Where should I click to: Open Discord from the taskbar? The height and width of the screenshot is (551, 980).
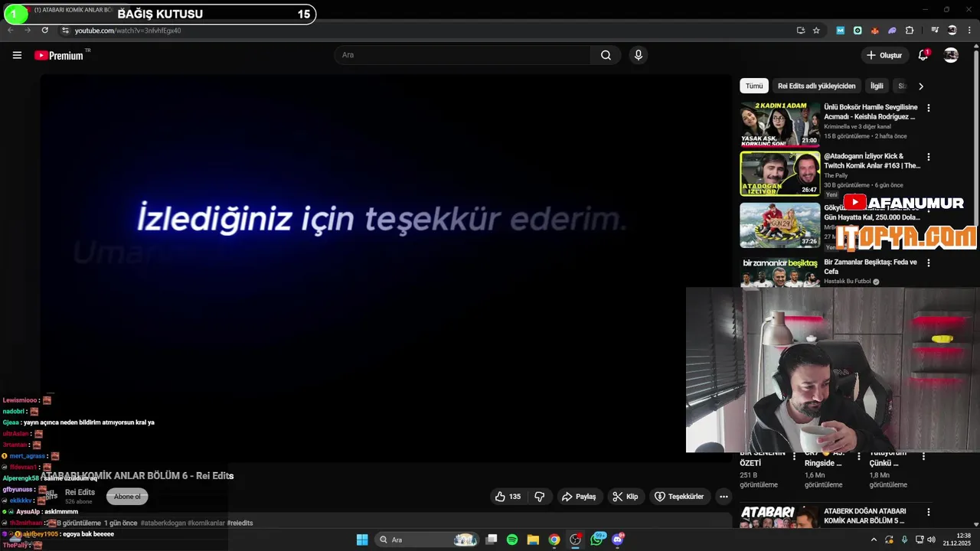tap(618, 540)
